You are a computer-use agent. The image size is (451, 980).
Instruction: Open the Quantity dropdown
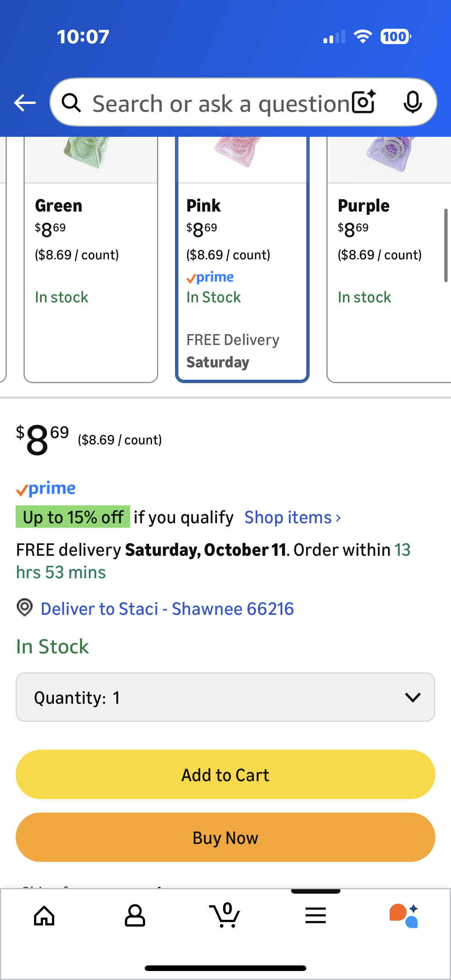pyautogui.click(x=225, y=697)
